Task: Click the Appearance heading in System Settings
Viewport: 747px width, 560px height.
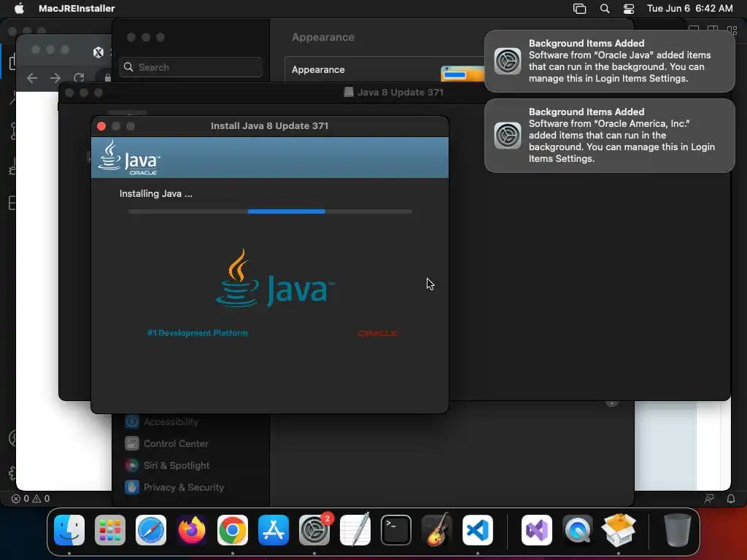Action: pyautogui.click(x=323, y=37)
